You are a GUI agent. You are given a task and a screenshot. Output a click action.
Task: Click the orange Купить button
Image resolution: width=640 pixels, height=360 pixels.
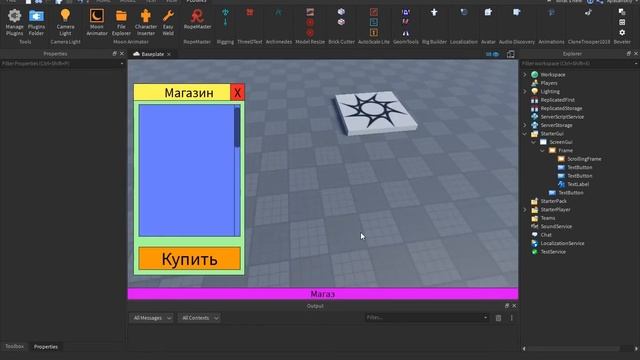[x=189, y=258]
